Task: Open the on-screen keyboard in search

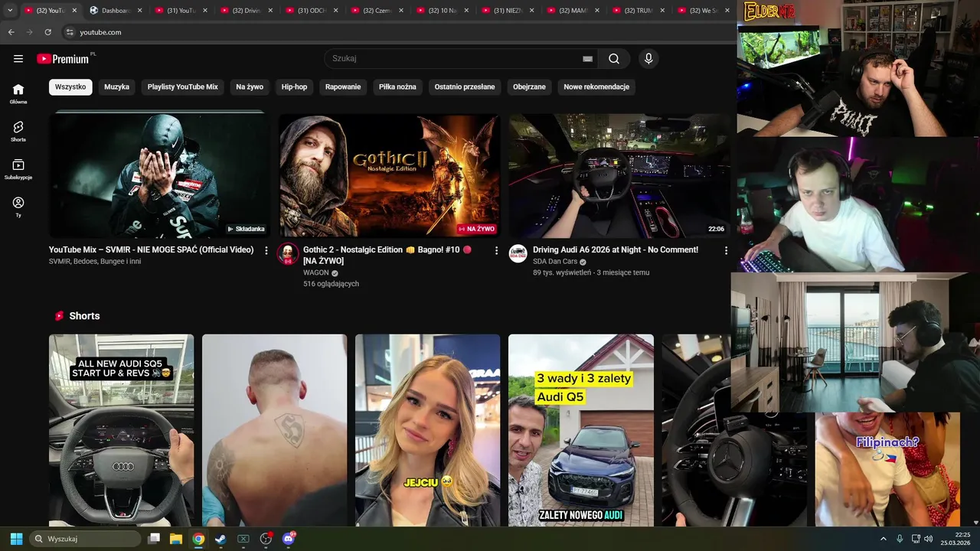Action: pos(587,59)
